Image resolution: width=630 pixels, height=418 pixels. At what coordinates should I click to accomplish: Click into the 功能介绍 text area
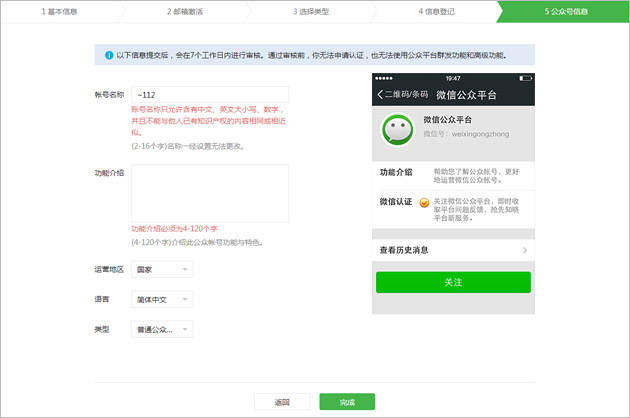210,193
